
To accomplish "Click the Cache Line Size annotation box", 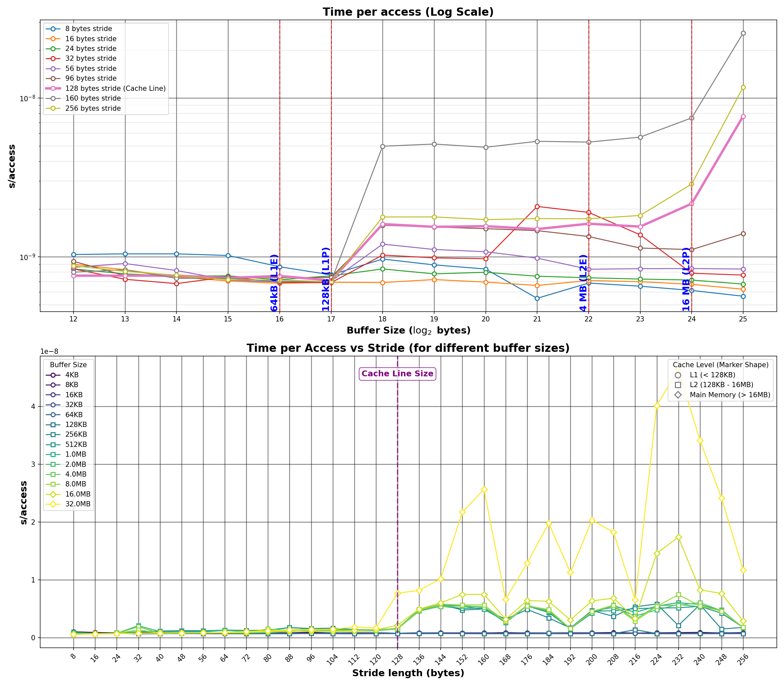I will 397,374.
